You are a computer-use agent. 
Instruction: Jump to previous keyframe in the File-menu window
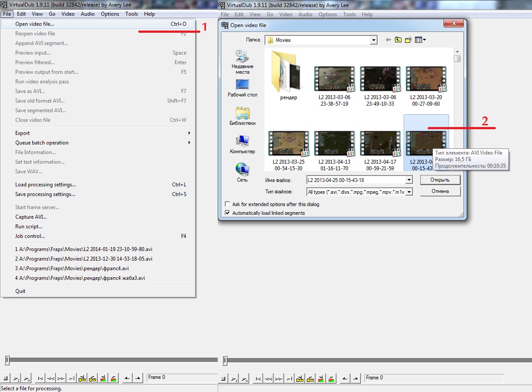pyautogui.click(x=82, y=378)
